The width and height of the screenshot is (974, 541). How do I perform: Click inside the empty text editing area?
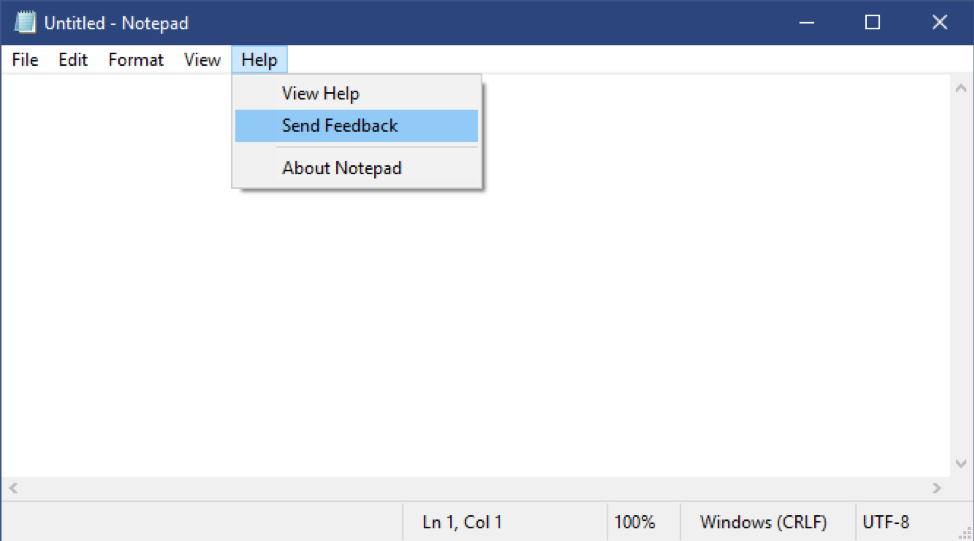(x=600, y=320)
